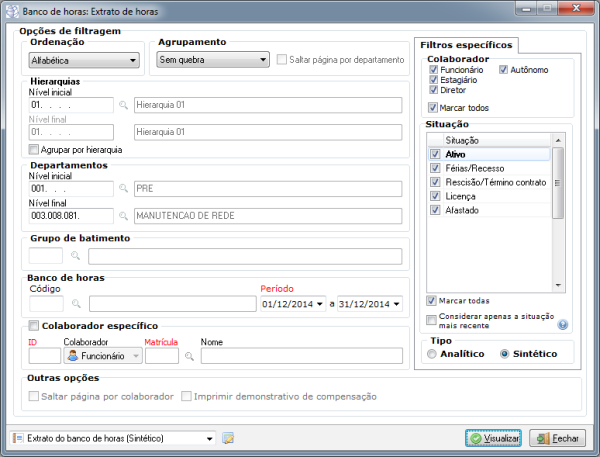Screen dimensions: 600x457
Task: Click search icon beside Departamentos nível inicial
Action: [124, 188]
